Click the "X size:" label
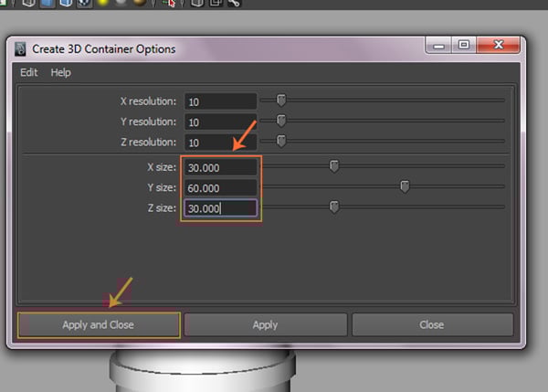Screen dimensions: 548x392 [x=162, y=167]
